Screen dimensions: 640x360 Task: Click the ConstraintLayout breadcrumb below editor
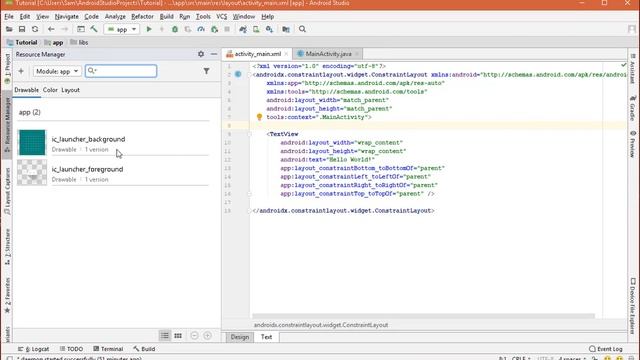click(321, 325)
